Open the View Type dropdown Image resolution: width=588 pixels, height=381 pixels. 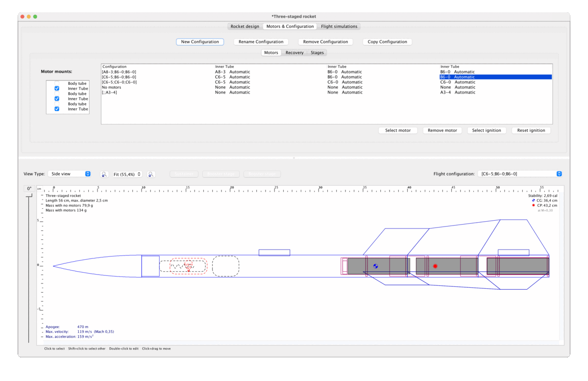click(69, 174)
